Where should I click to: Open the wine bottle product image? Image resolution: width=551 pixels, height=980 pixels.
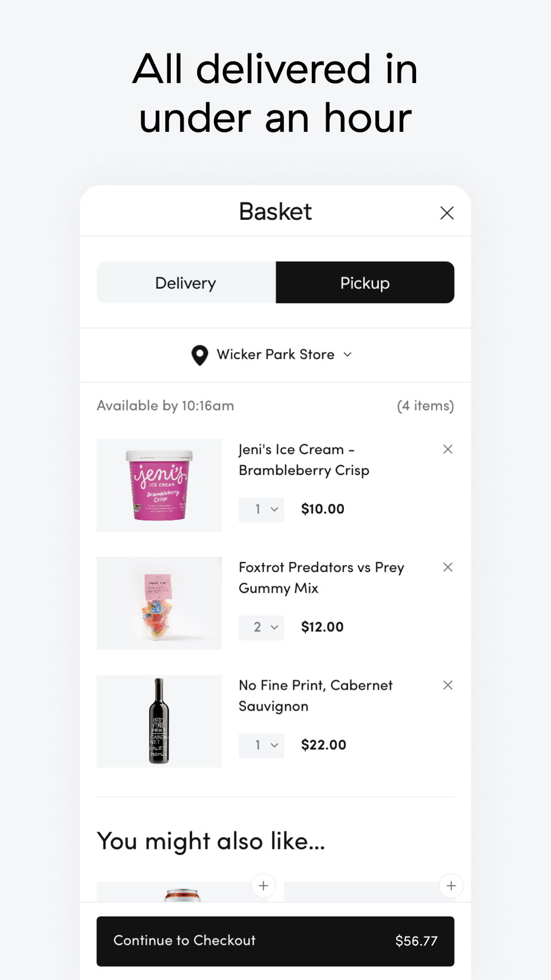tap(159, 721)
